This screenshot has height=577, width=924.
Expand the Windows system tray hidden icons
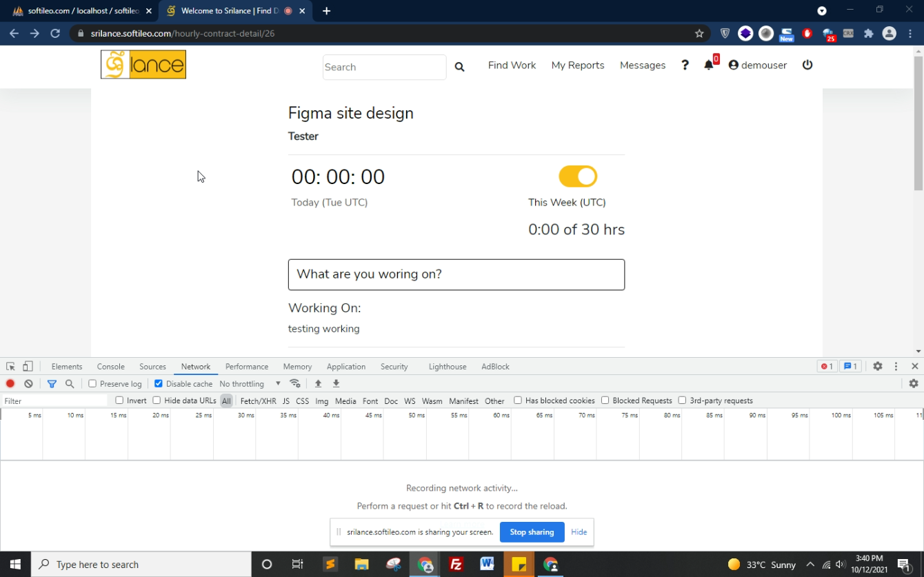tap(810, 565)
